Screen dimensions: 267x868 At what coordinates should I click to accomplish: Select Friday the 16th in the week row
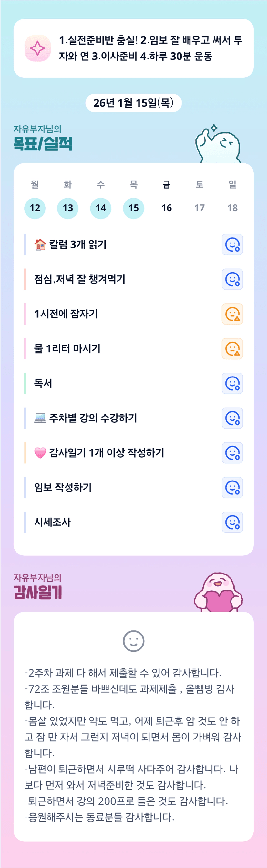click(x=167, y=208)
